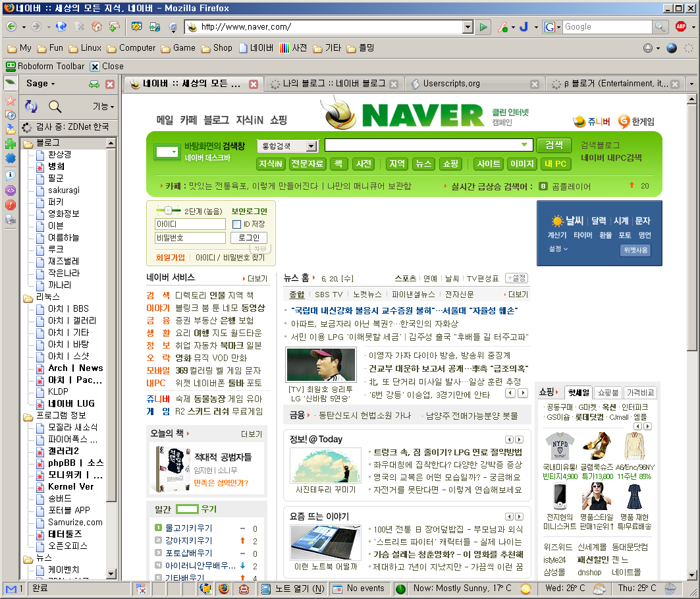
Task: Open the Sage title dropdown menu
Action: coord(41,84)
